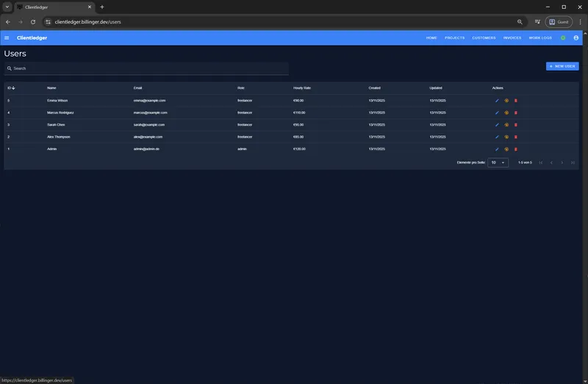Click the admin role cell
Viewport: 588px width, 384px height.
242,149
